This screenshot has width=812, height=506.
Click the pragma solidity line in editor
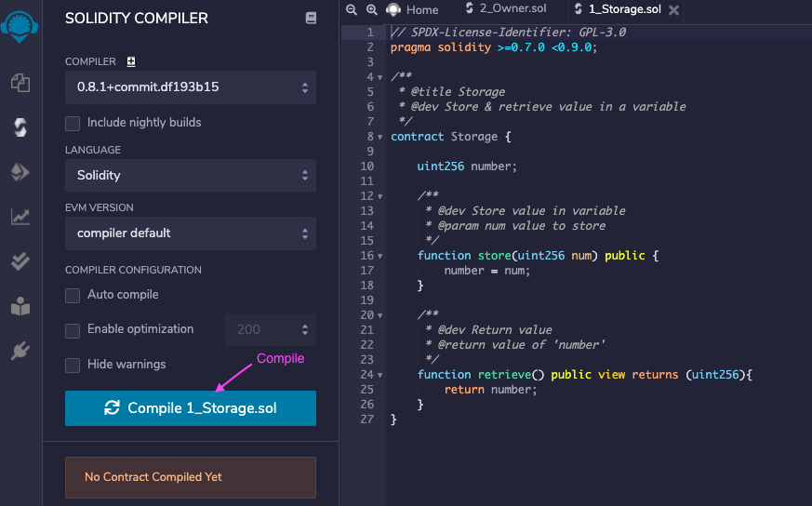coord(494,47)
